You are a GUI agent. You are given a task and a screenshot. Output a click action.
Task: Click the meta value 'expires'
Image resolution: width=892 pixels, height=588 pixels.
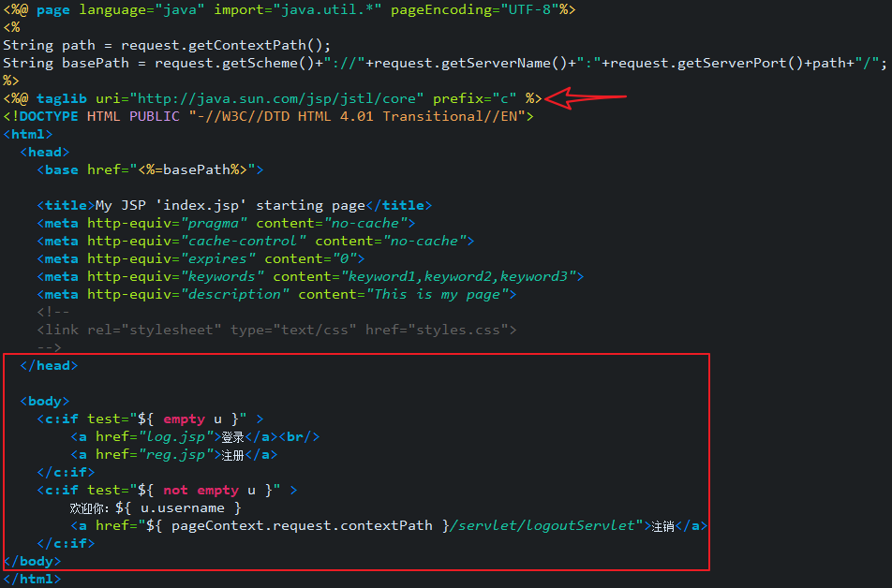click(217, 258)
